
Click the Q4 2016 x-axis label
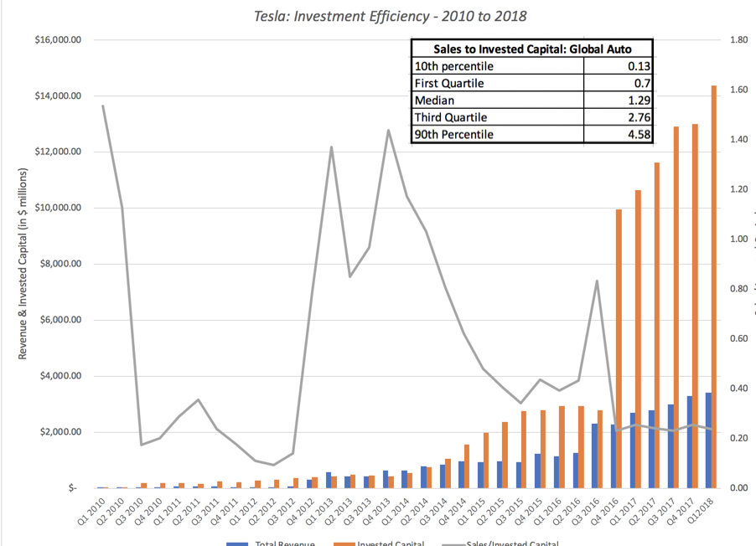pyautogui.click(x=603, y=512)
